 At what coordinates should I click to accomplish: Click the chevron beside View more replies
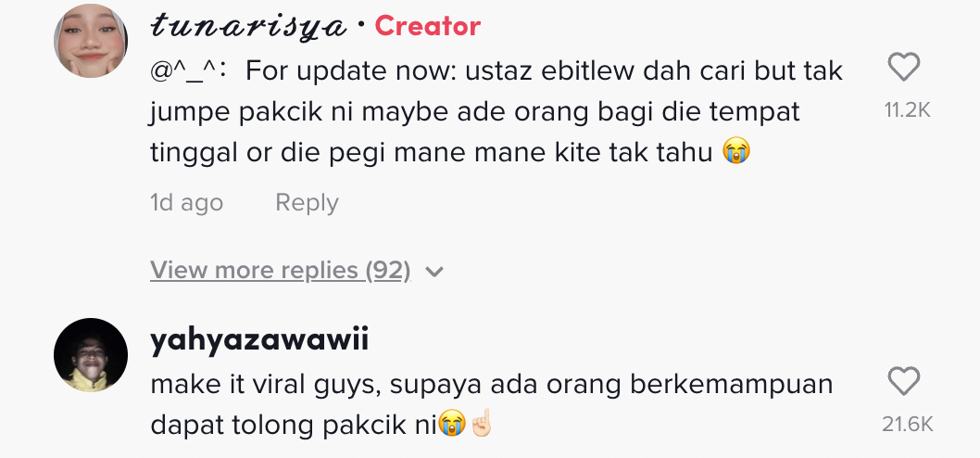click(x=434, y=272)
